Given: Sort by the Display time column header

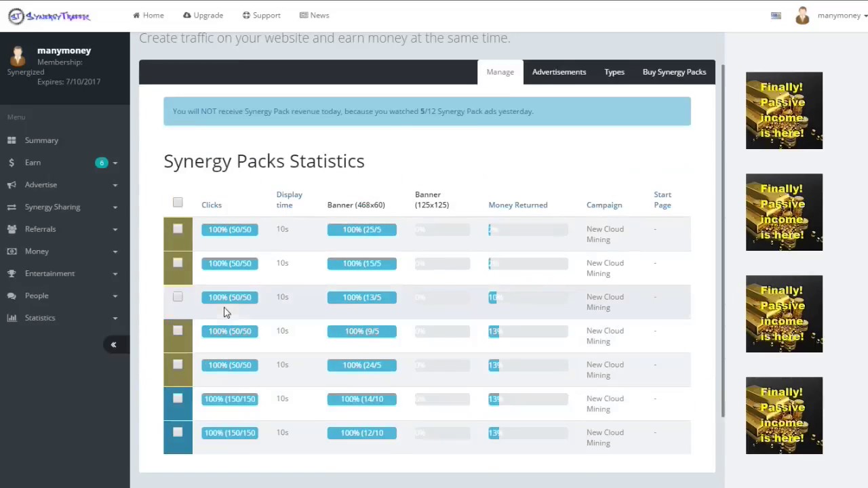Looking at the screenshot, I should point(290,200).
